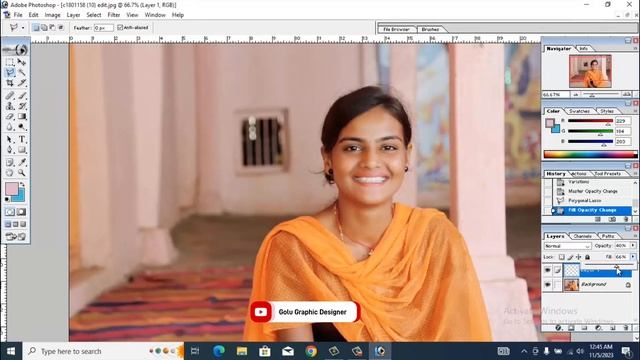The height and width of the screenshot is (360, 640).
Task: Select the Gradient tool
Action: 22,117
